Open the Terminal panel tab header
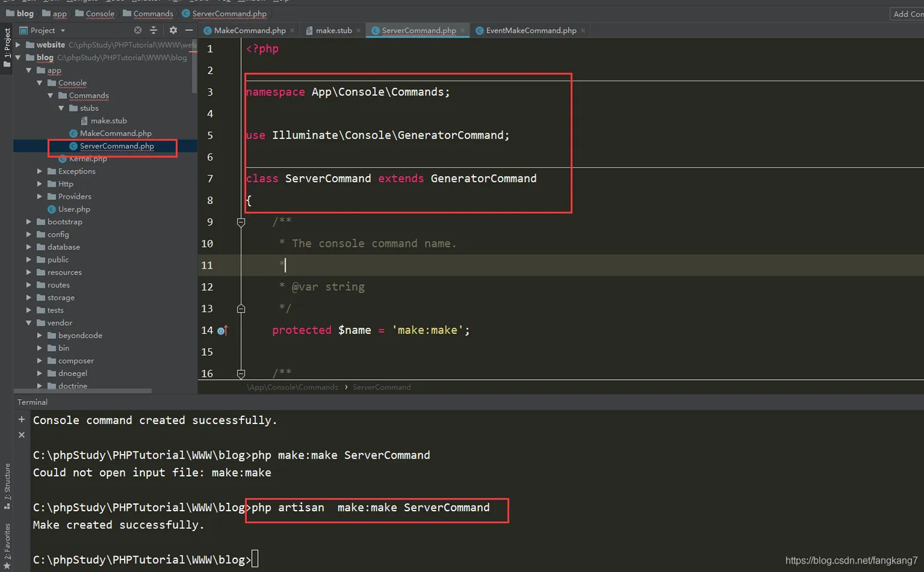This screenshot has height=572, width=924. 32,402
